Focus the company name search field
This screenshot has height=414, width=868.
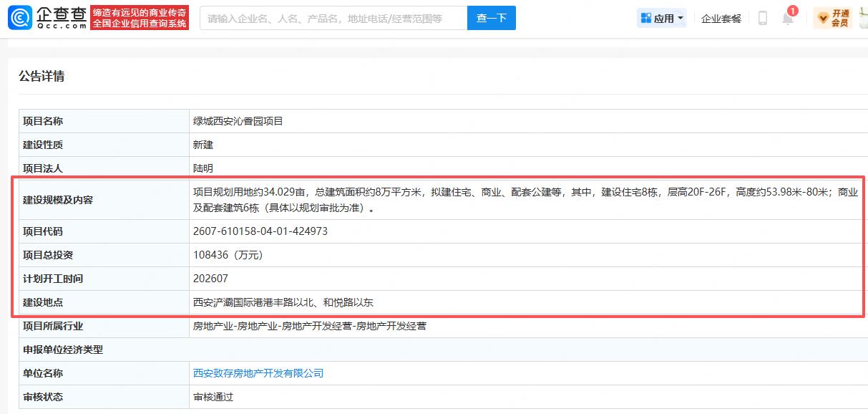[333, 18]
